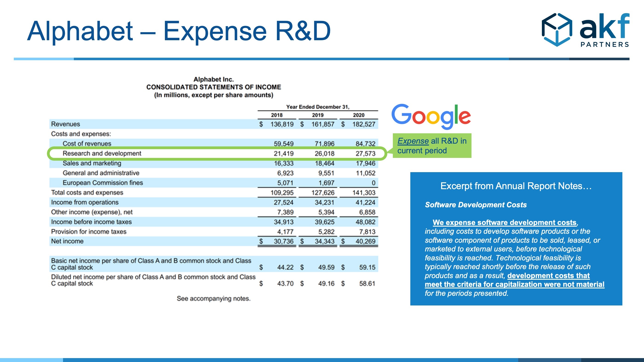Click European Commission fines value 5,071
The width and height of the screenshot is (644, 362).
(285, 183)
